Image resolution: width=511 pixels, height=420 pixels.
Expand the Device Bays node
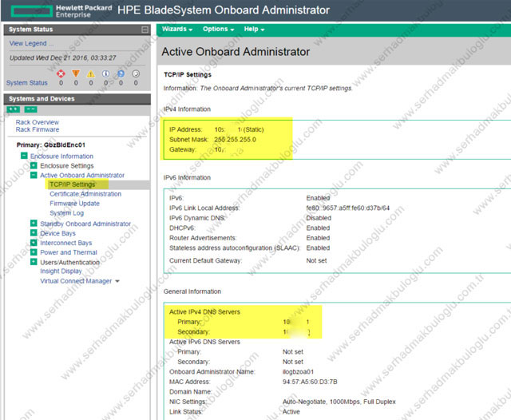click(x=34, y=234)
